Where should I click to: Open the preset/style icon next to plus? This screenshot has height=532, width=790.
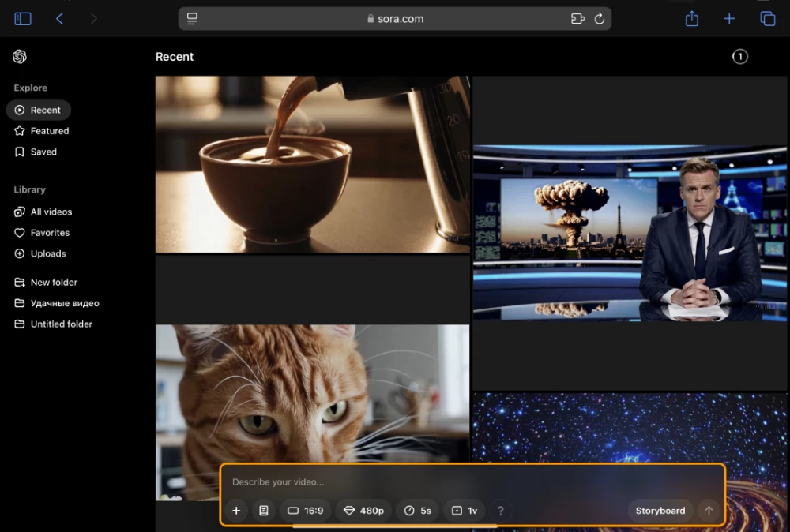263,511
